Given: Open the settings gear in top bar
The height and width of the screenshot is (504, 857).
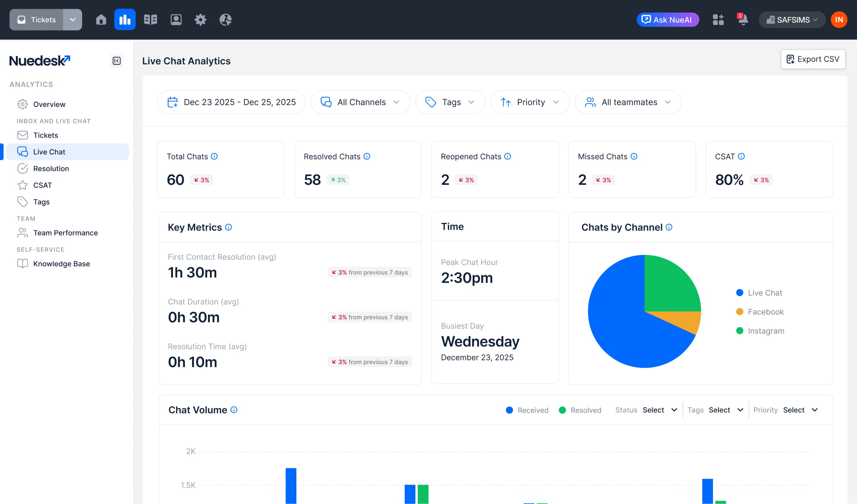Looking at the screenshot, I should (200, 19).
